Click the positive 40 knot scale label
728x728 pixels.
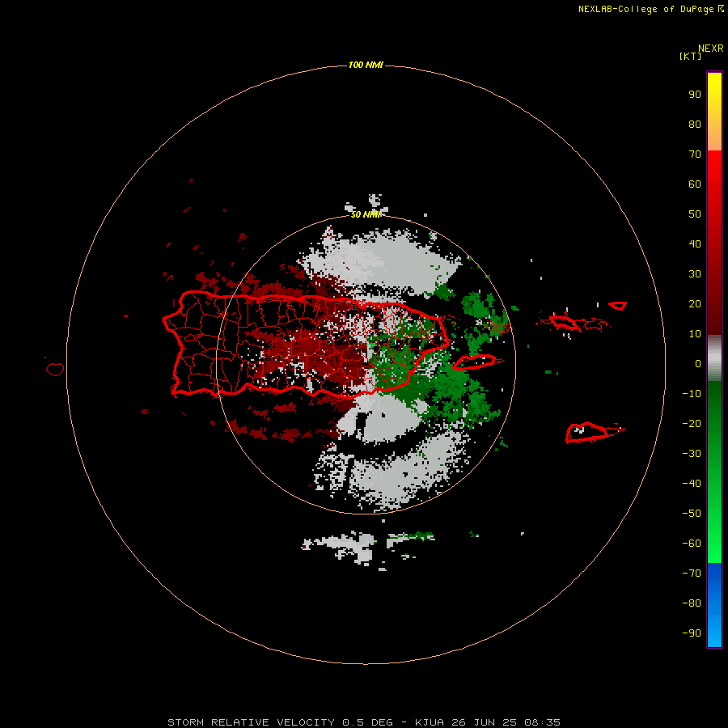point(695,244)
